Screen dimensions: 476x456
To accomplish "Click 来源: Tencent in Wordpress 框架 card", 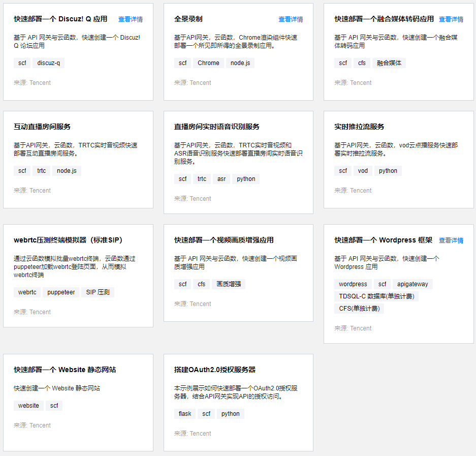I will (x=353, y=328).
